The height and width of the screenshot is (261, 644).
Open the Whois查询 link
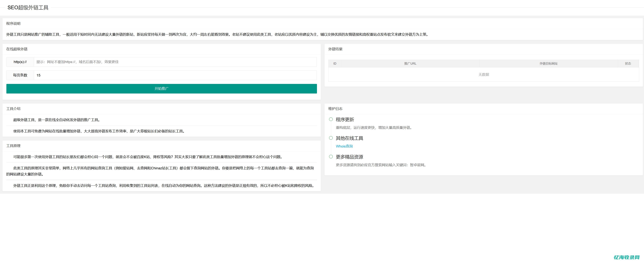tap(344, 146)
